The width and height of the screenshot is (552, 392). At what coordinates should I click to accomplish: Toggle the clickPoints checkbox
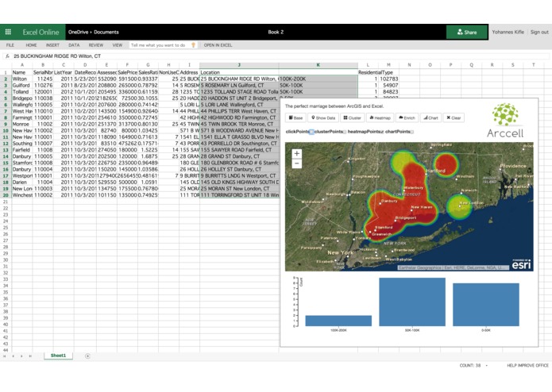tap(311, 132)
